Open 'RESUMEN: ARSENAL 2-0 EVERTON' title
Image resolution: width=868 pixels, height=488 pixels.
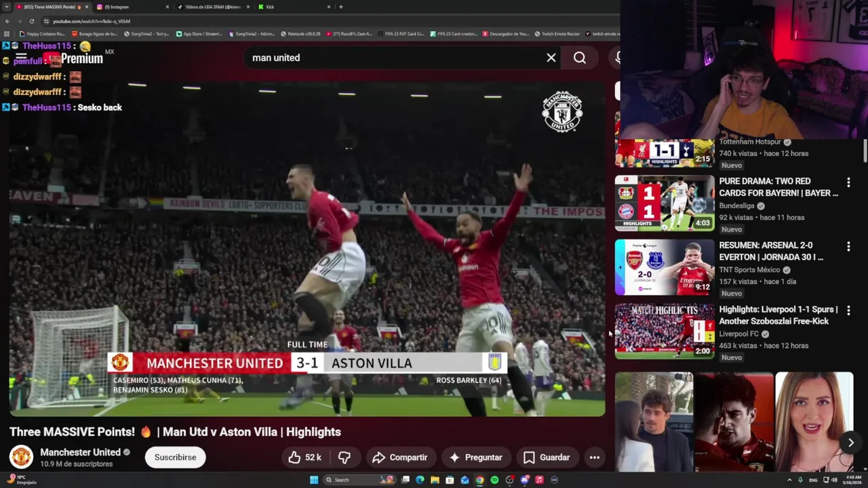(x=771, y=251)
